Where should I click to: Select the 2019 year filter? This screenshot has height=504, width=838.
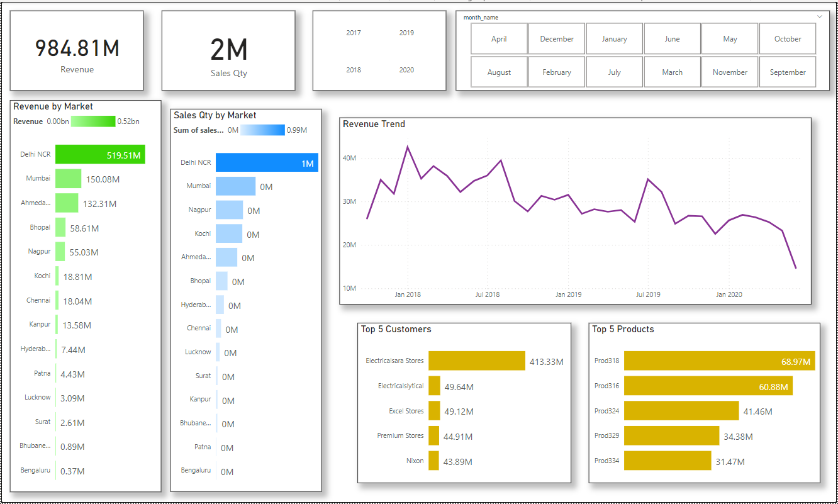(x=406, y=33)
